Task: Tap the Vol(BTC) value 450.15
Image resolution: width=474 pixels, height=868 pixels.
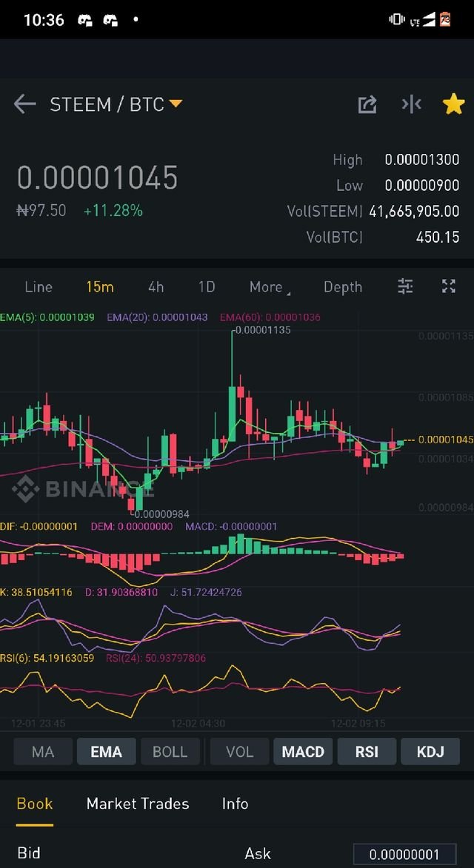Action: [438, 237]
